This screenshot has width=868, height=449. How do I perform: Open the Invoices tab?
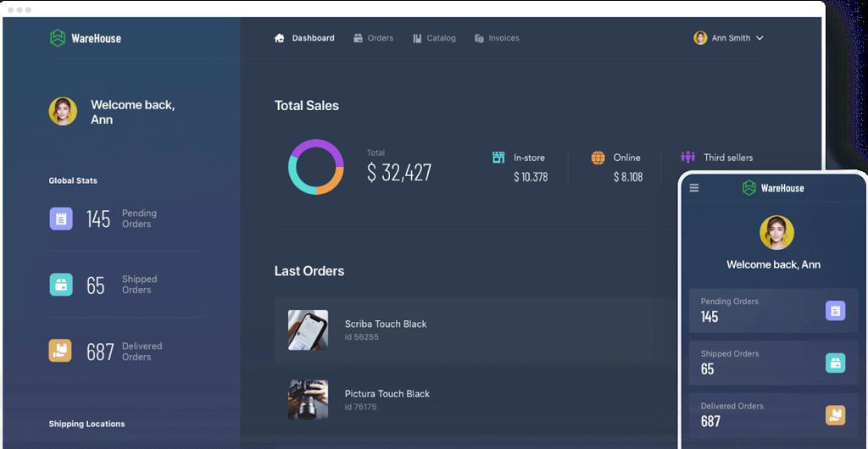click(x=497, y=38)
